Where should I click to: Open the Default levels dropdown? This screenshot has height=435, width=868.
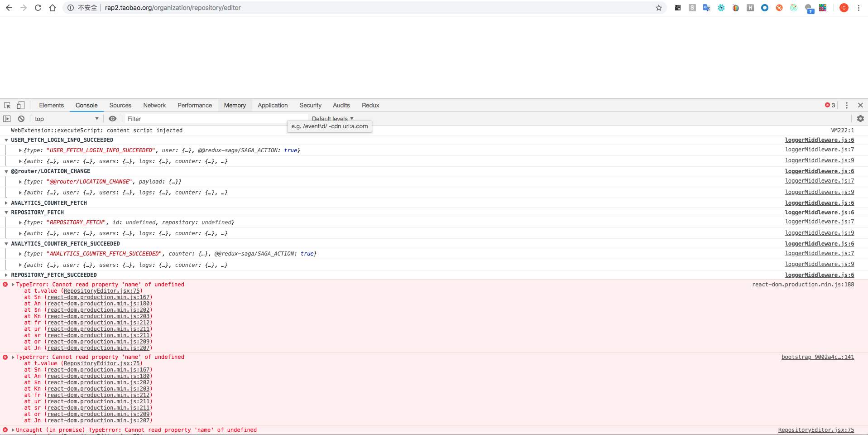[333, 118]
